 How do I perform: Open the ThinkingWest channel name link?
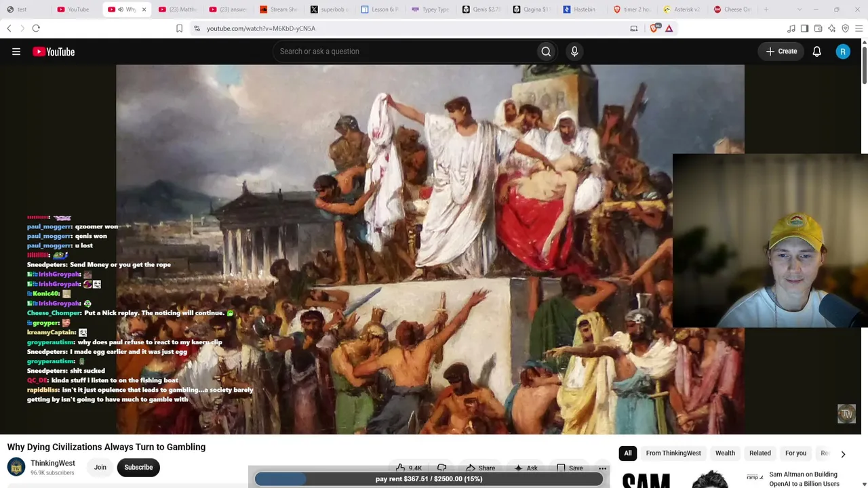(x=53, y=464)
